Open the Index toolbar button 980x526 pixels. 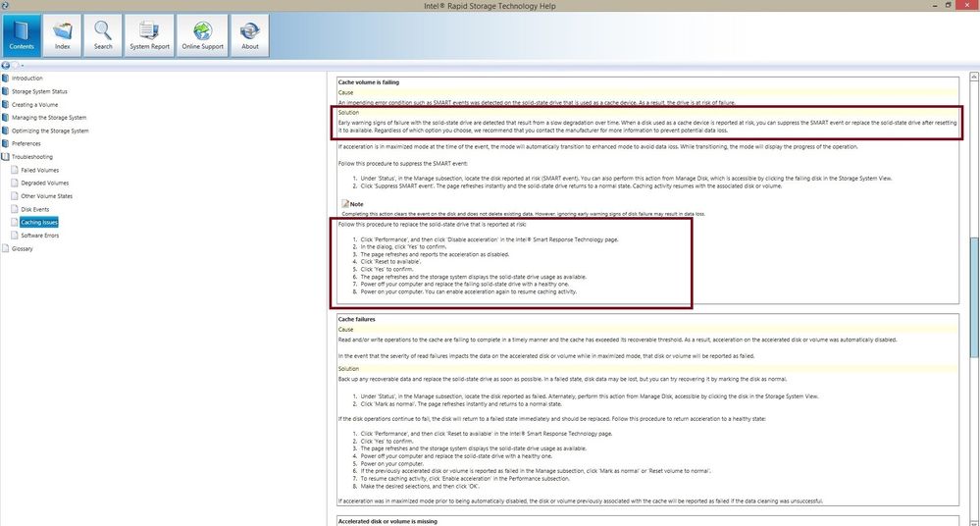63,35
